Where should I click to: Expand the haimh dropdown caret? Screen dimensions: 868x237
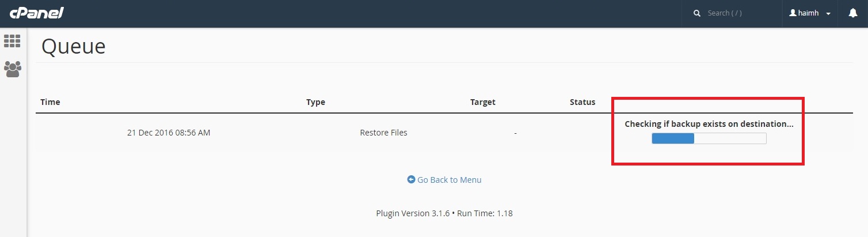point(828,13)
